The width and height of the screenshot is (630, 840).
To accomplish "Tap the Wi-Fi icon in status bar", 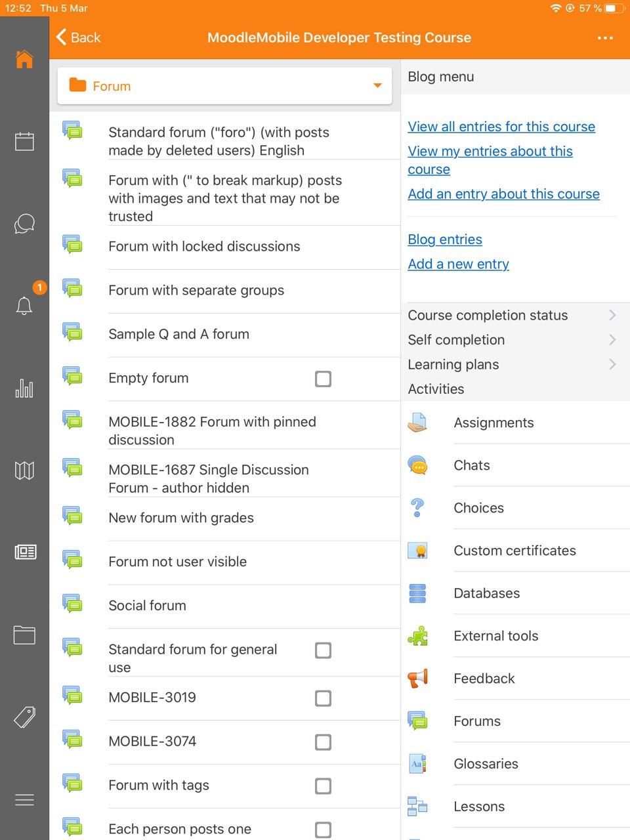I will click(556, 9).
